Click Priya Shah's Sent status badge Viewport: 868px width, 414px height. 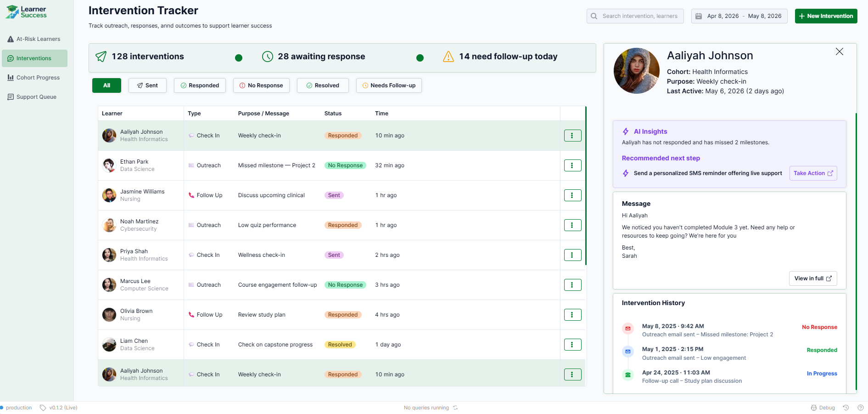point(334,255)
